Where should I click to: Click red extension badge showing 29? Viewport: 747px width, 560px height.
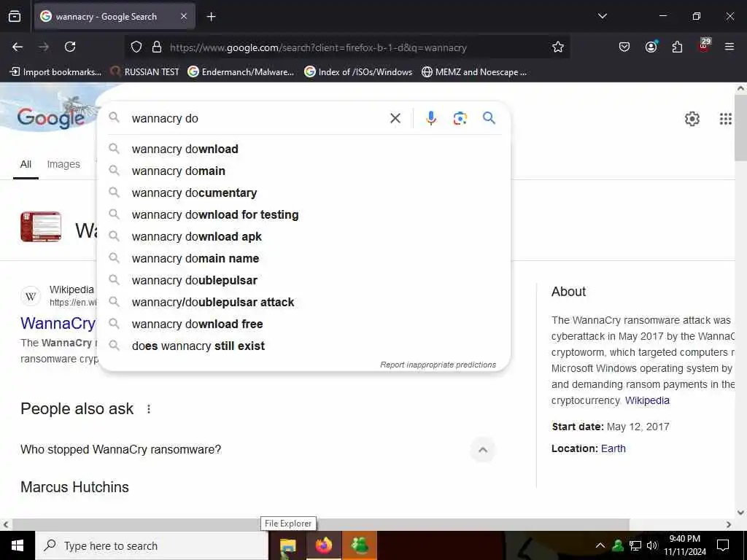pyautogui.click(x=704, y=44)
